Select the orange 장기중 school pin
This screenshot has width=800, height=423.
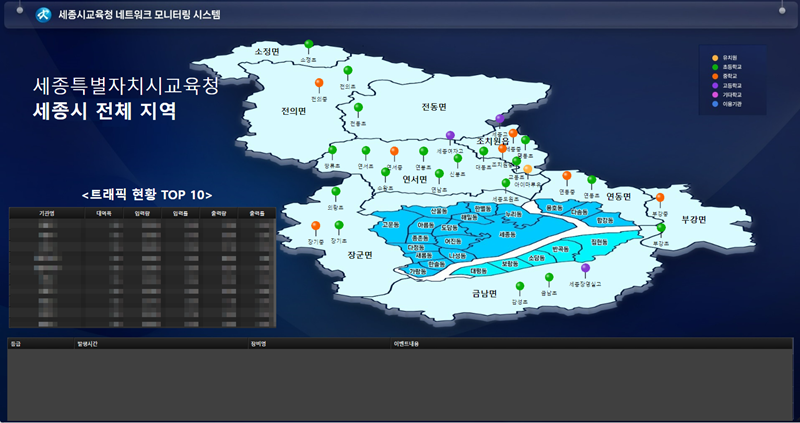click(315, 227)
